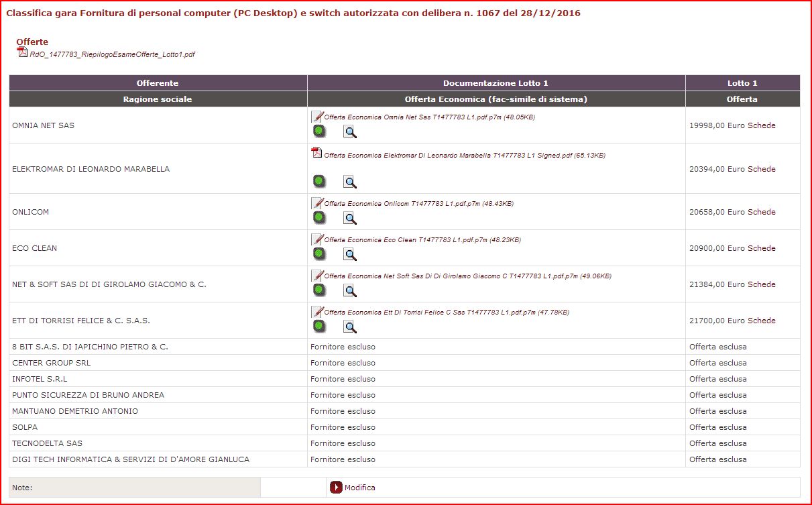Image resolution: width=812 pixels, height=505 pixels.
Task: Select NET & SOFT SAS DI DI GIROLAMO name
Action: point(109,284)
